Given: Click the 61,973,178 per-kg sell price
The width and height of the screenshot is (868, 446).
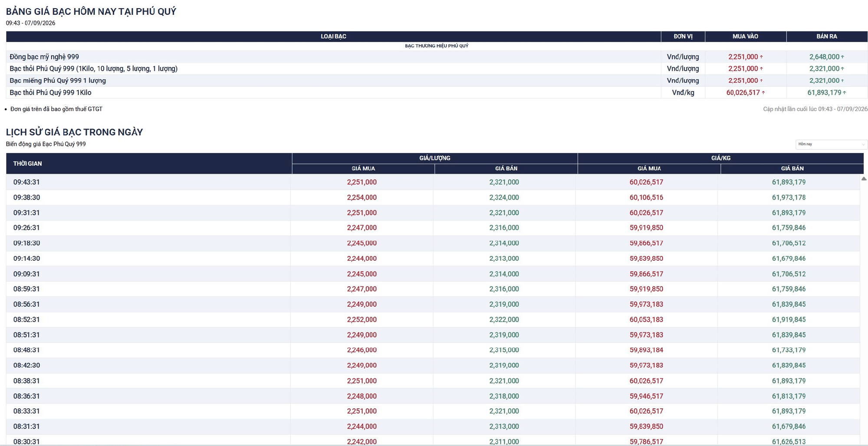Looking at the screenshot, I should [789, 197].
